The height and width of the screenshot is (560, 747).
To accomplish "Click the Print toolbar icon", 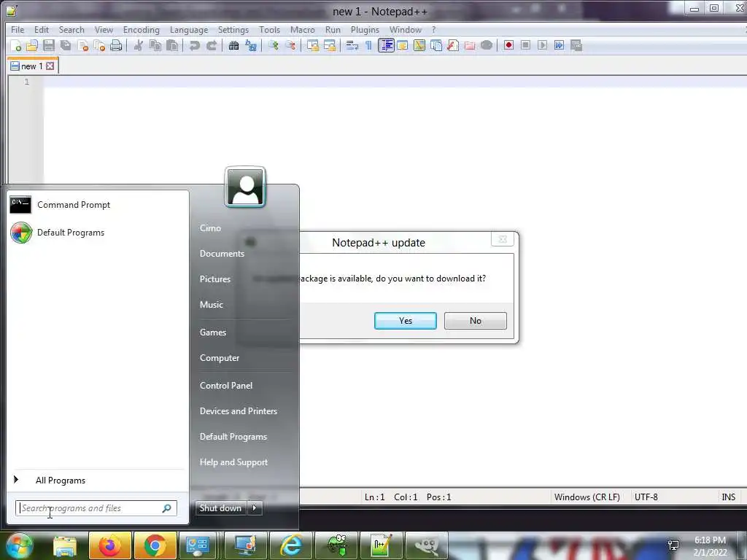I will [x=116, y=46].
